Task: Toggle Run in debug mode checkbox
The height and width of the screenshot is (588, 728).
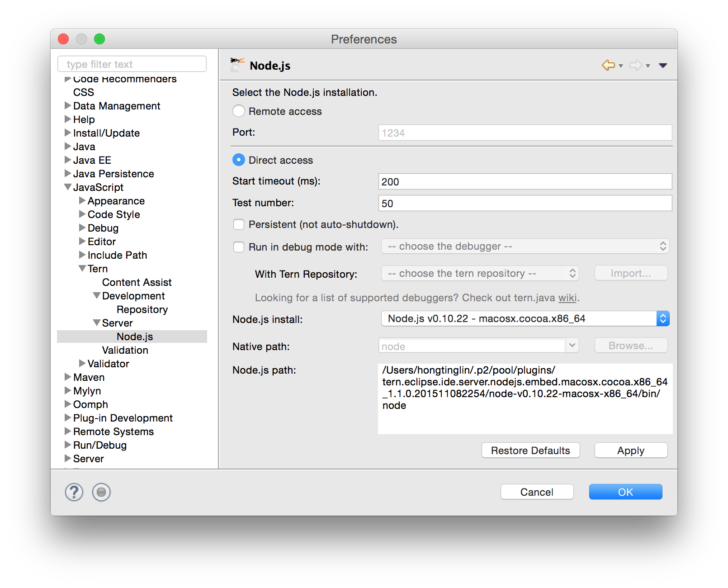Action: coord(239,247)
